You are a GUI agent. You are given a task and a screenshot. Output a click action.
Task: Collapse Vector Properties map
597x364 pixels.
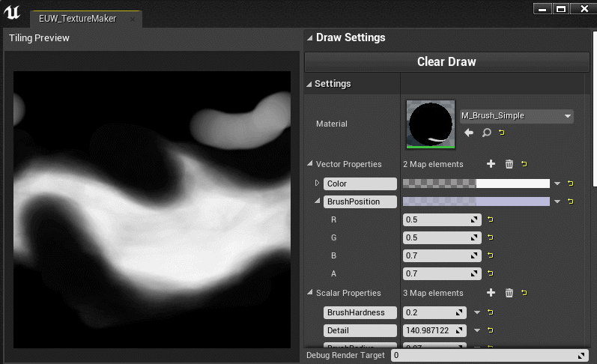[x=310, y=164]
